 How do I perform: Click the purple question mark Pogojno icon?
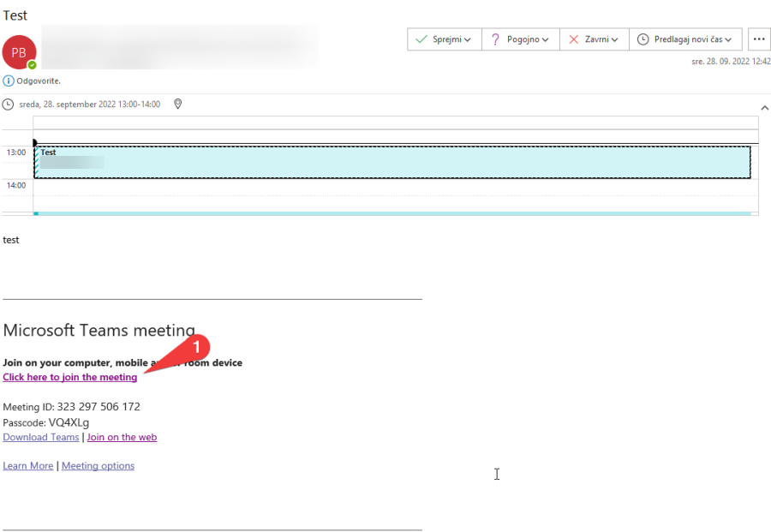click(495, 39)
